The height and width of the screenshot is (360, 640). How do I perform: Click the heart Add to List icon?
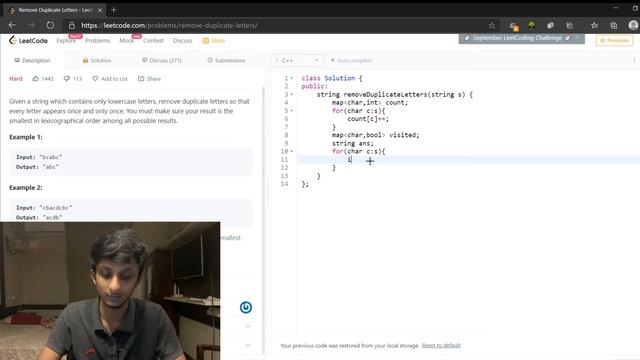click(95, 78)
